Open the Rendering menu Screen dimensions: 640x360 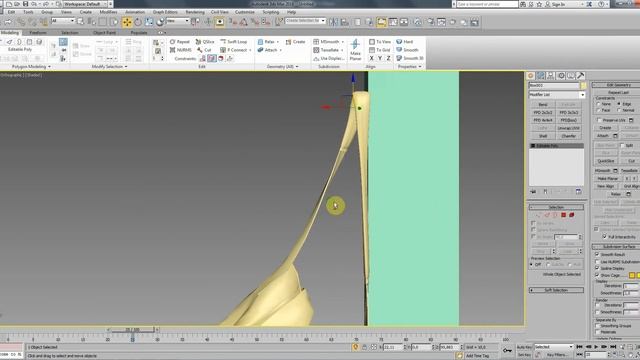click(x=195, y=12)
